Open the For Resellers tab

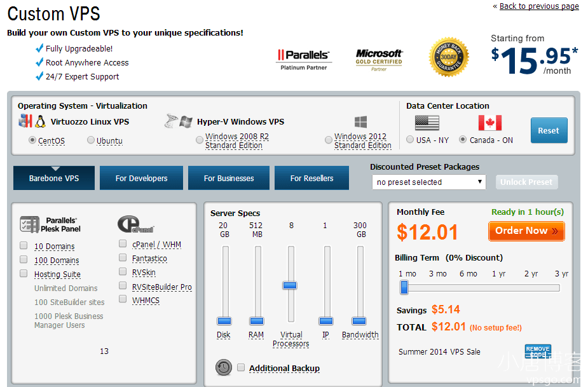311,178
